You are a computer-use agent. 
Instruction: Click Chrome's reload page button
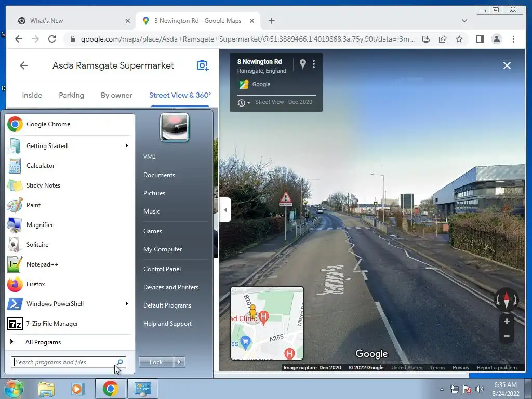(x=52, y=39)
